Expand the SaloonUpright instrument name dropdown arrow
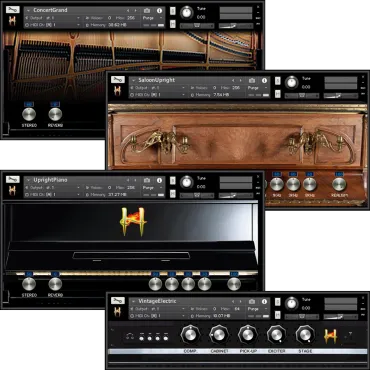Viewport: 370px width, 370px height. (x=133, y=81)
